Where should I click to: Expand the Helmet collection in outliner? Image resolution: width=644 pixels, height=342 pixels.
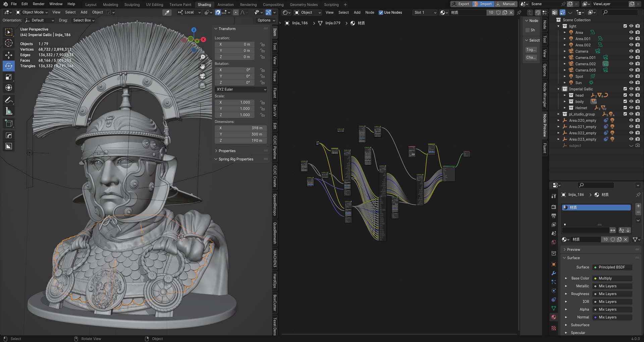[x=565, y=108]
